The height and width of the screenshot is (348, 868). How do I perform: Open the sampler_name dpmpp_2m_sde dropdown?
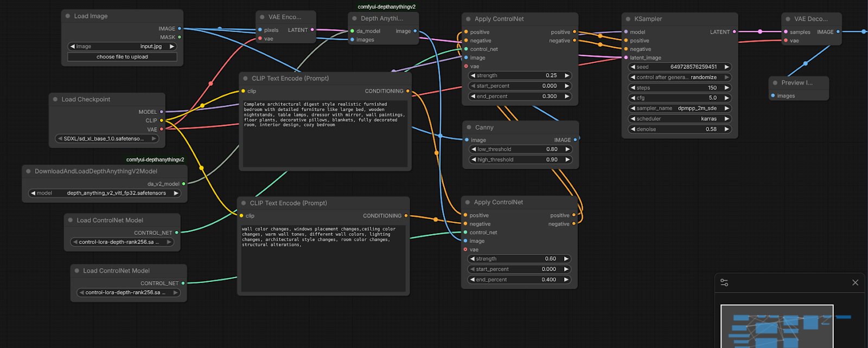coord(680,108)
